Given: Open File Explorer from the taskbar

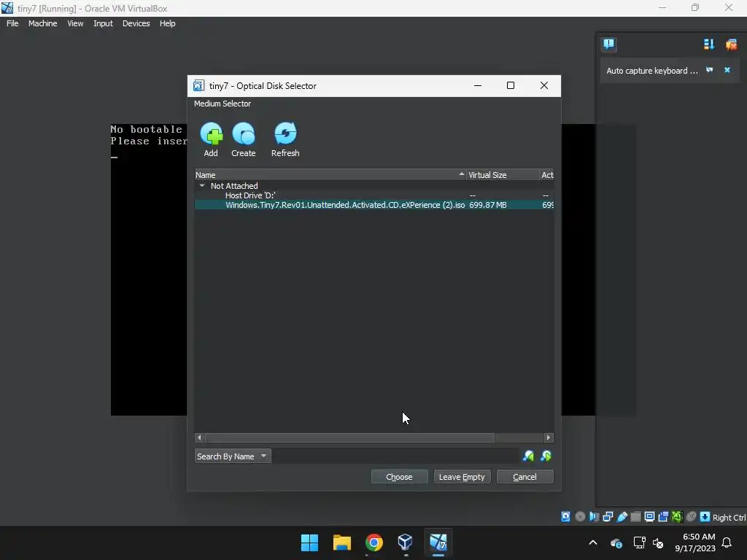Looking at the screenshot, I should [x=342, y=542].
